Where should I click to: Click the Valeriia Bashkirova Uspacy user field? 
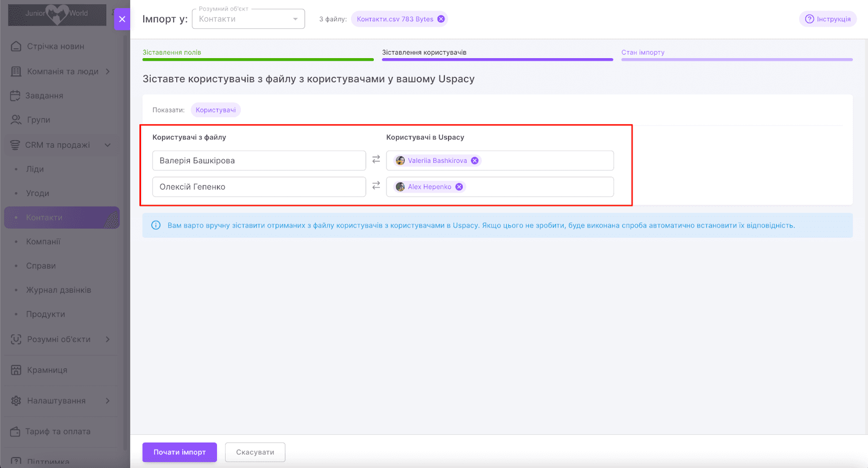500,161
